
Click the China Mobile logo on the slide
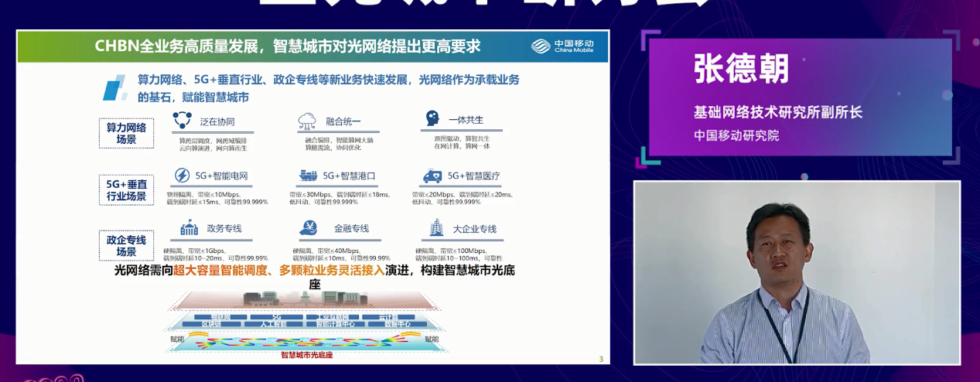[x=562, y=46]
